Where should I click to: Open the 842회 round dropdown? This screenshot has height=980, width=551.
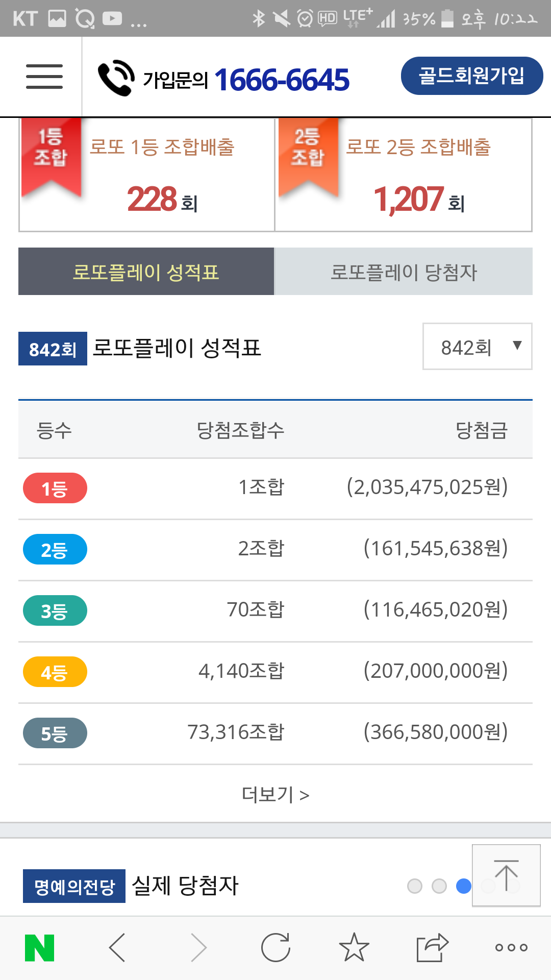point(477,347)
